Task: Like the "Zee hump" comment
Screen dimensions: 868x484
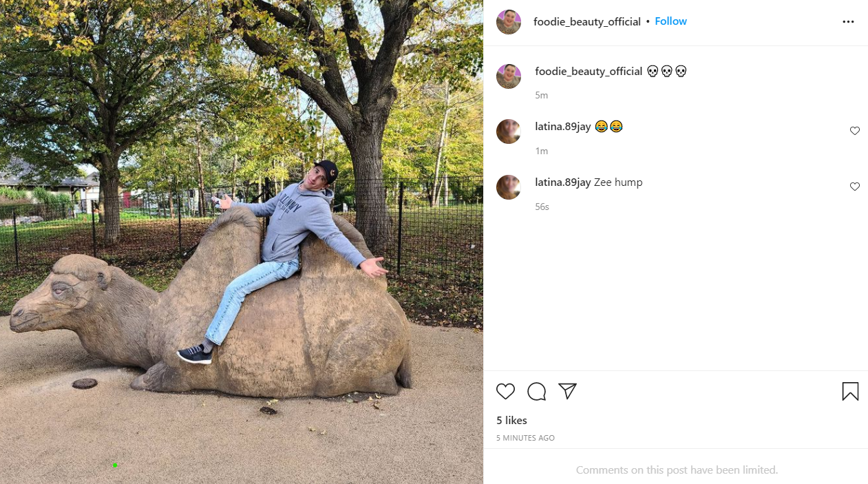Action: 854,187
